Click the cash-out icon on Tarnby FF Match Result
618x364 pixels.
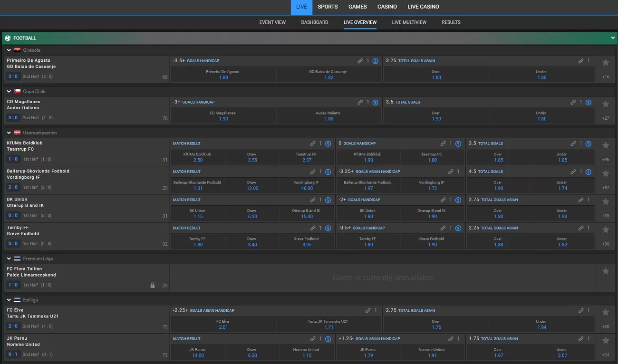[328, 228]
